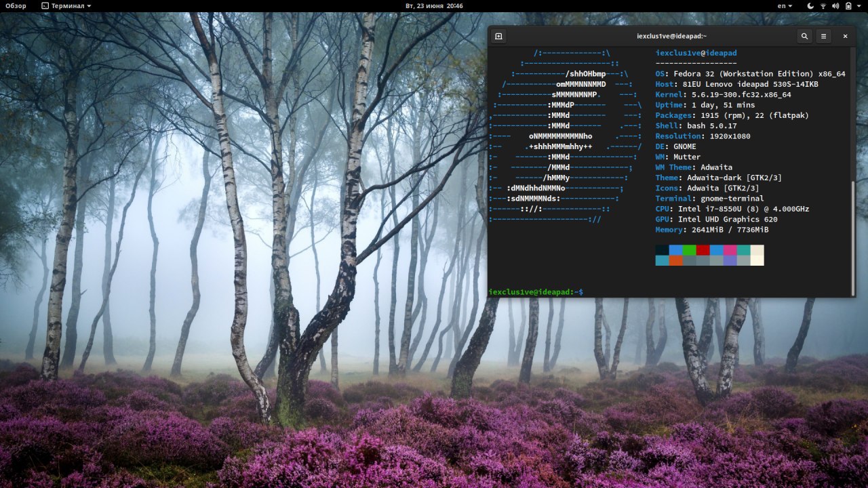The image size is (868, 488).
Task: Click the 'WM Theme: Adwaita' line
Action: click(x=694, y=167)
